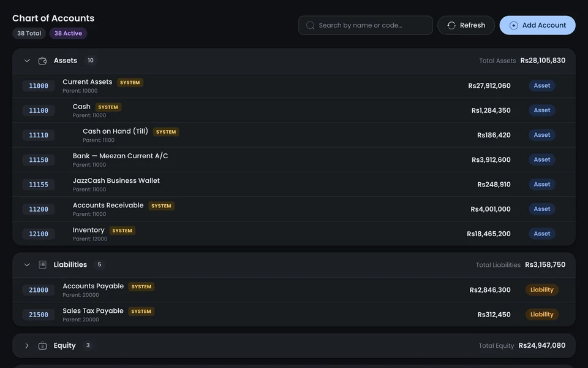Select the Accounts Receivable account
588x368 pixels.
click(x=294, y=209)
